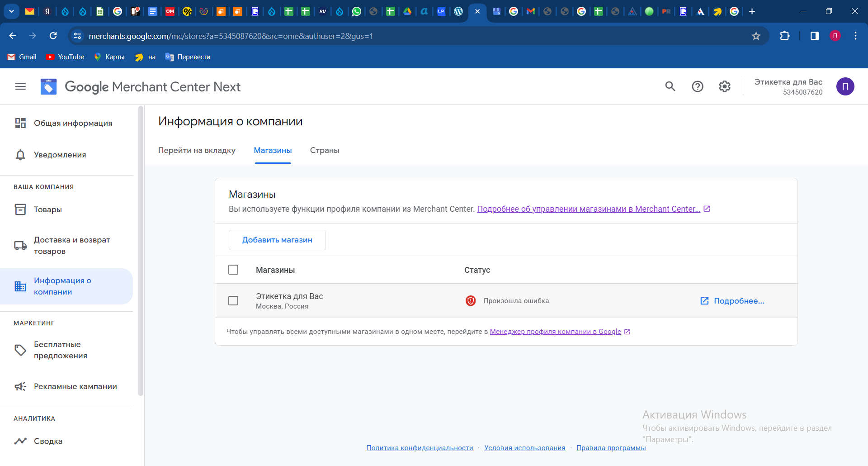Open the YouTube bookmark

(x=66, y=57)
